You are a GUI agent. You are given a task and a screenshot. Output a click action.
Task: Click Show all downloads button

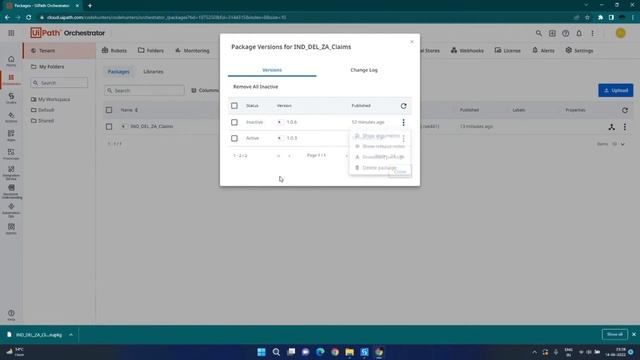pyautogui.click(x=614, y=334)
